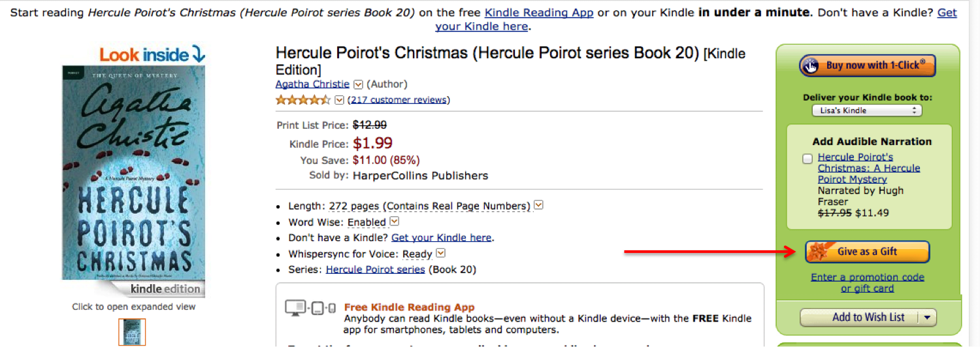The height and width of the screenshot is (347, 980).
Task: Enable the Add Audible Narration checkbox
Action: pyautogui.click(x=808, y=158)
